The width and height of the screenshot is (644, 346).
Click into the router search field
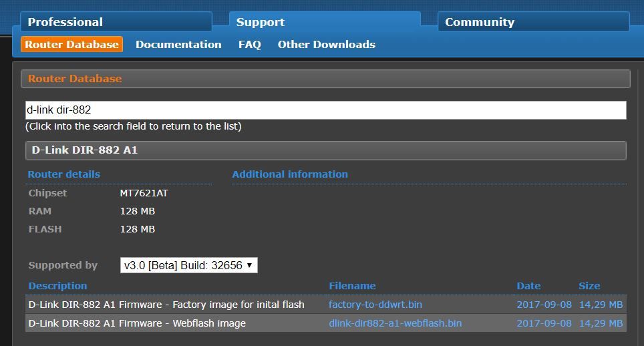click(x=326, y=110)
